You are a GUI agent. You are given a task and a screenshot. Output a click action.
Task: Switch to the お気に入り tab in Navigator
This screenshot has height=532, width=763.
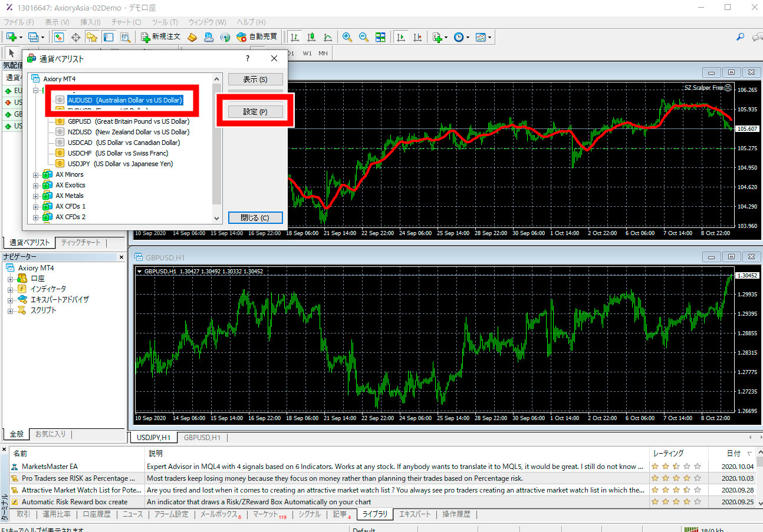pos(51,434)
